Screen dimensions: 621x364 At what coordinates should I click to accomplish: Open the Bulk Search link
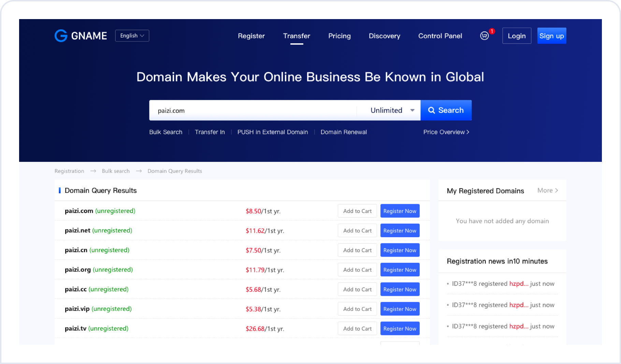(165, 132)
